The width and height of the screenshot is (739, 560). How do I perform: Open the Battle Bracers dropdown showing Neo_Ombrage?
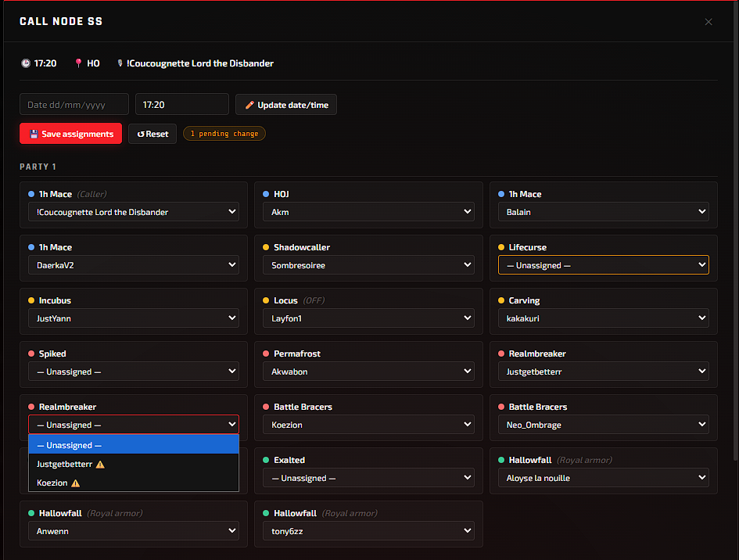point(603,425)
